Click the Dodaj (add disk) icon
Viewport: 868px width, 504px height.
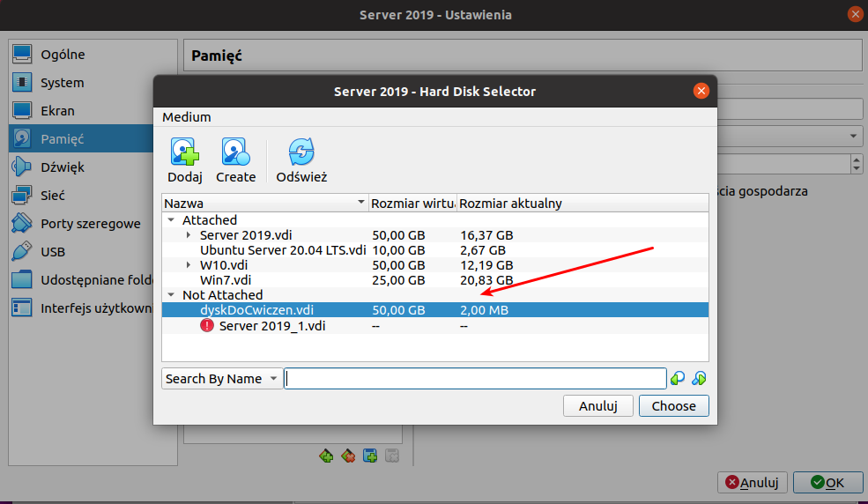pos(184,152)
